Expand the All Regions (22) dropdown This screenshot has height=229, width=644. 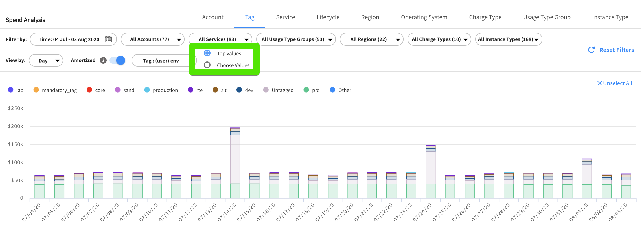click(371, 39)
